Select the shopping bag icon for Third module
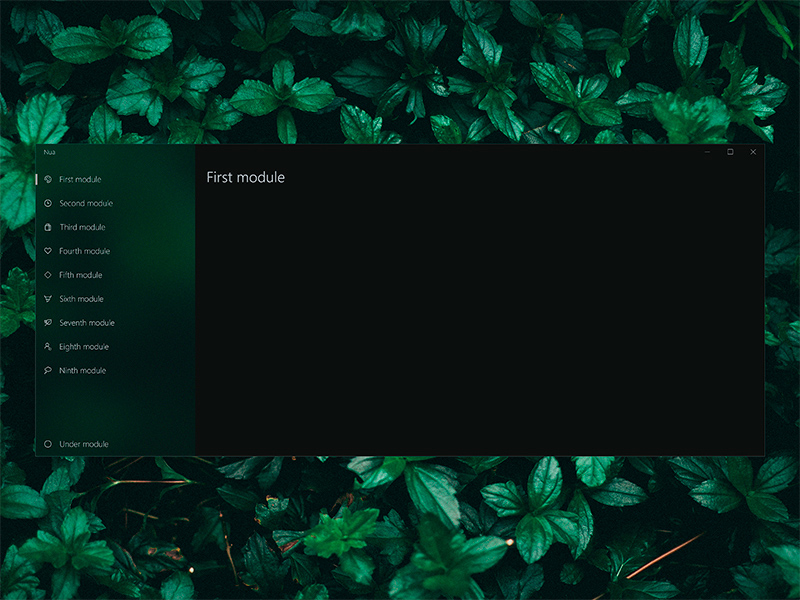This screenshot has height=600, width=800. click(x=47, y=227)
